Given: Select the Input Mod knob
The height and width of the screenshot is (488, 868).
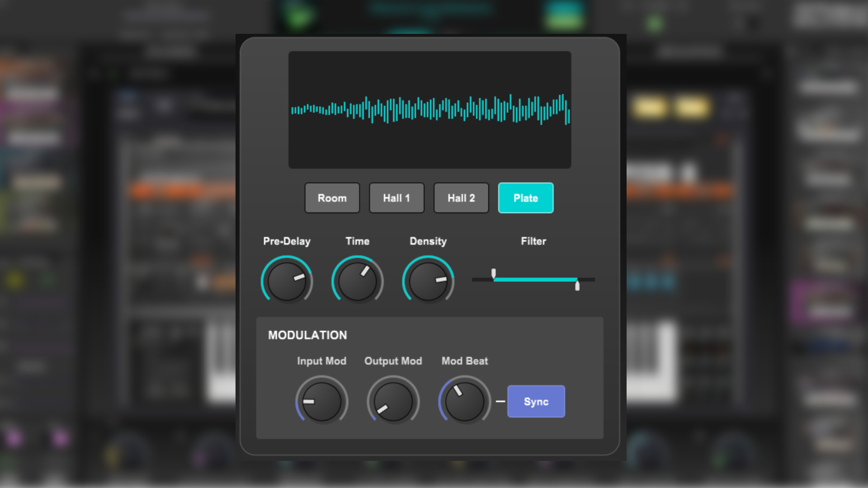Looking at the screenshot, I should (x=321, y=401).
